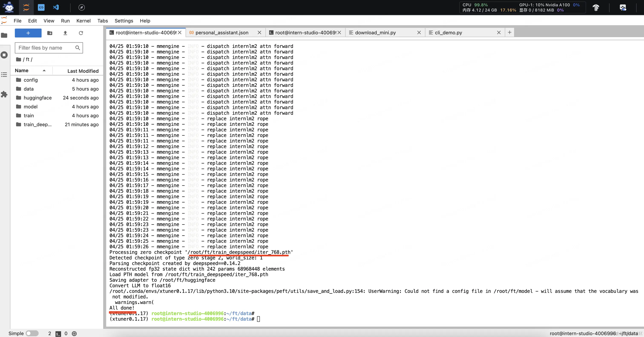
Task: Sort files by Last Modified column
Action: pos(83,71)
